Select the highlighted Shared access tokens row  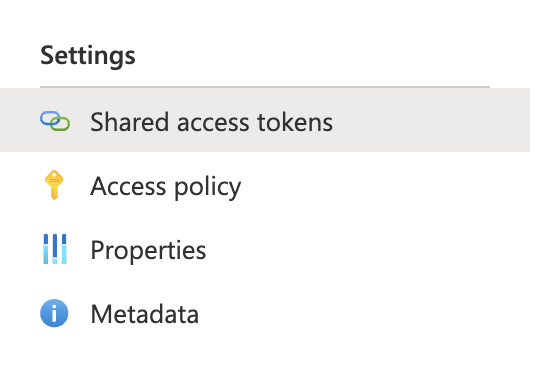(x=265, y=120)
